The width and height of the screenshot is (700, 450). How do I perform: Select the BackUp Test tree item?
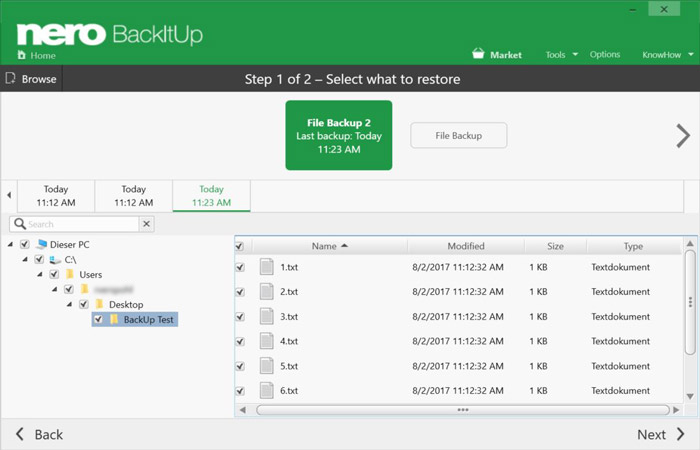click(x=135, y=319)
